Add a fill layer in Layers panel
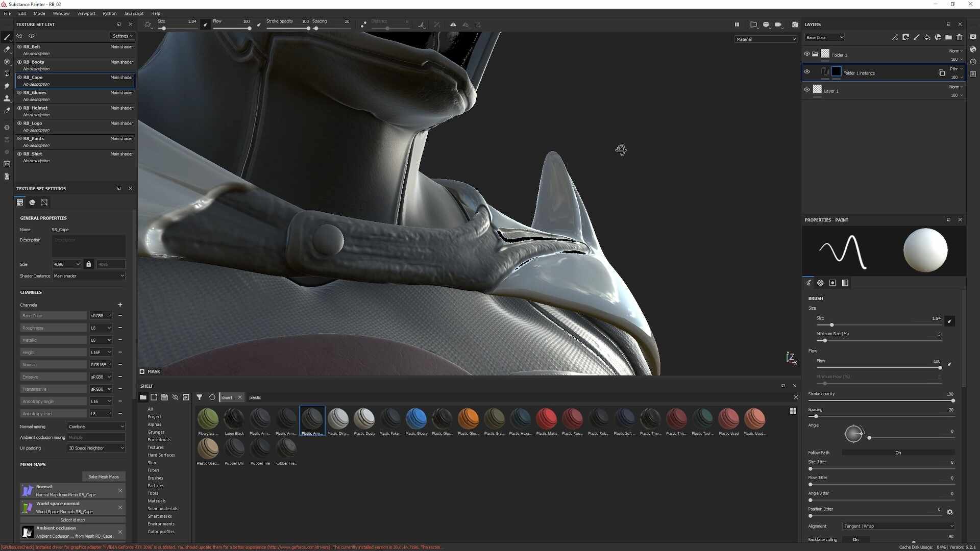 pyautogui.click(x=927, y=37)
